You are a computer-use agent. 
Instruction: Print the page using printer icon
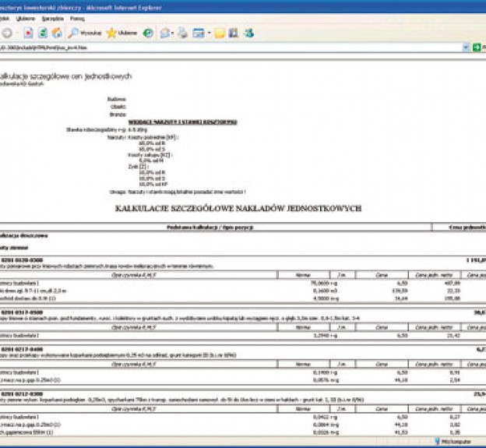[x=182, y=33]
